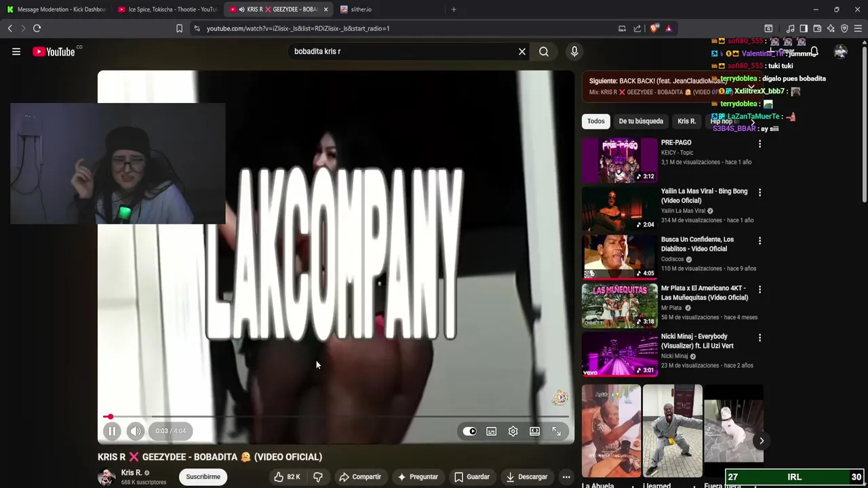Like the video with 82 K thumbs-up
868x488 pixels.
pyautogui.click(x=287, y=477)
